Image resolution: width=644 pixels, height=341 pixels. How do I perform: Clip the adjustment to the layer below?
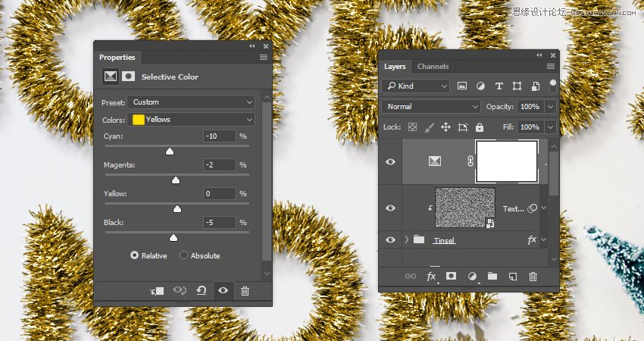(158, 291)
